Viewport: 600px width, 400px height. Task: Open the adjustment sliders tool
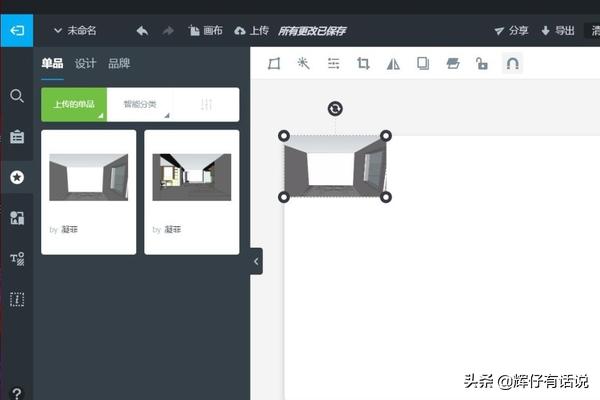(333, 64)
